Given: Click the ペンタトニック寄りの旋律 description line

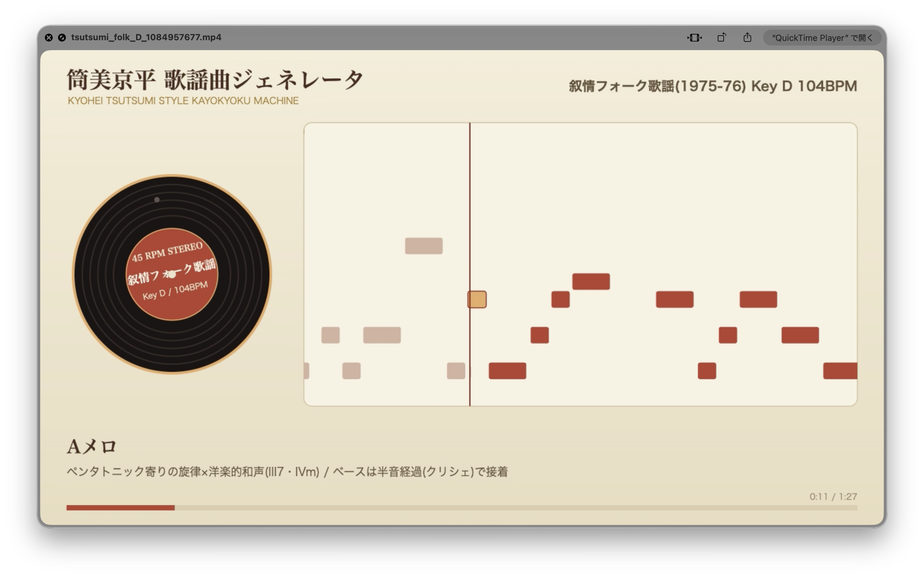Looking at the screenshot, I should pos(287,472).
